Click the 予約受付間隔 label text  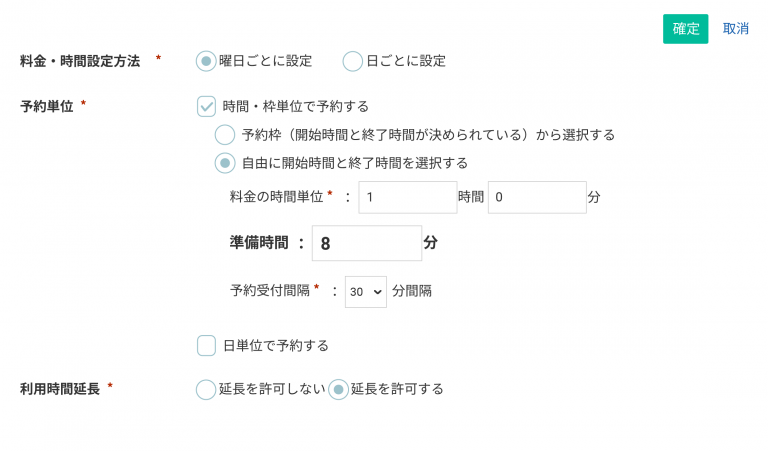coord(269,292)
